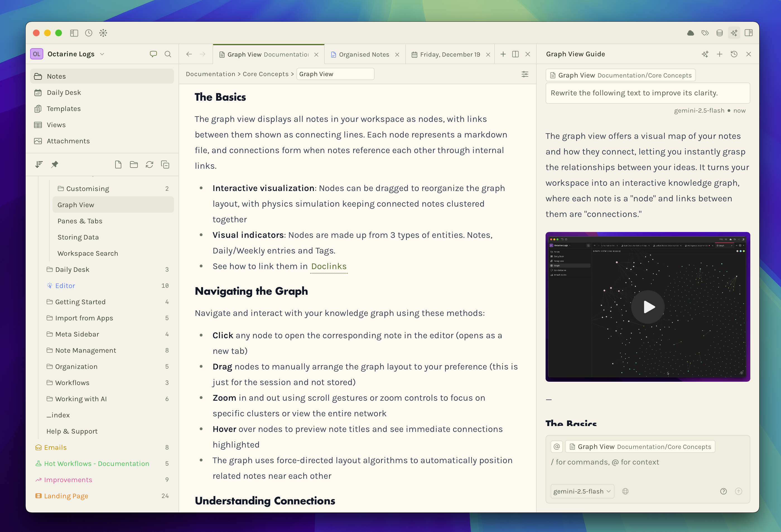Click the refresh icon in file toolbar
781x532 pixels.
tap(149, 165)
